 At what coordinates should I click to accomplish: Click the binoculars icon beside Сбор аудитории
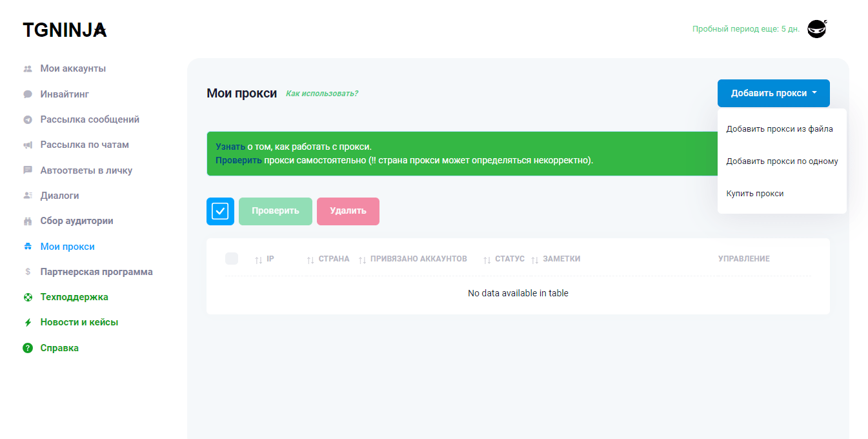tap(28, 221)
